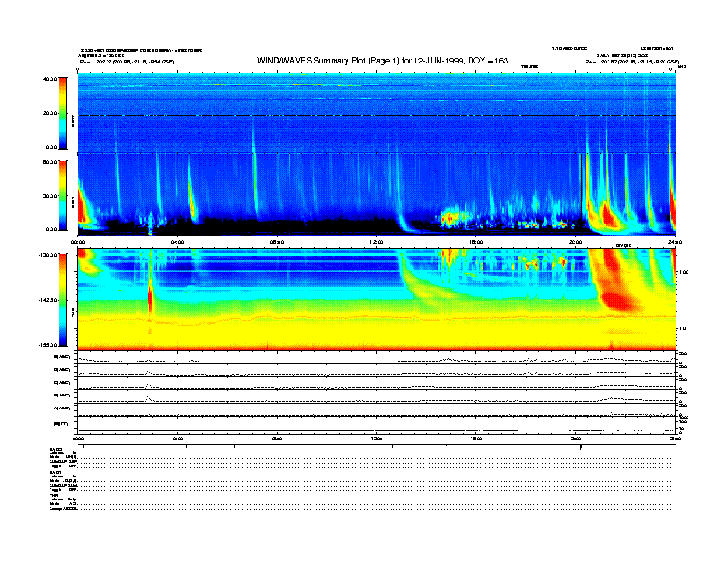This screenshot has height=563, width=728.
Task: Click the 08:00 tick label below RAD1 spectrogram
Action: tap(277, 242)
